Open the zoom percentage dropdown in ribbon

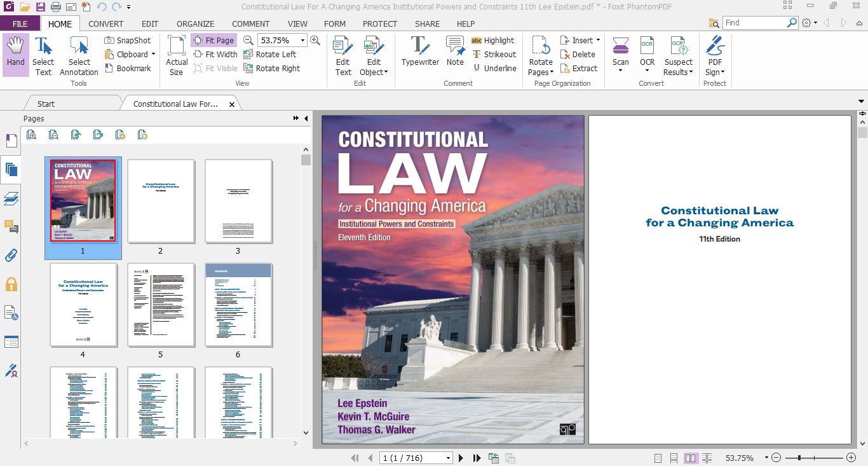tap(302, 40)
